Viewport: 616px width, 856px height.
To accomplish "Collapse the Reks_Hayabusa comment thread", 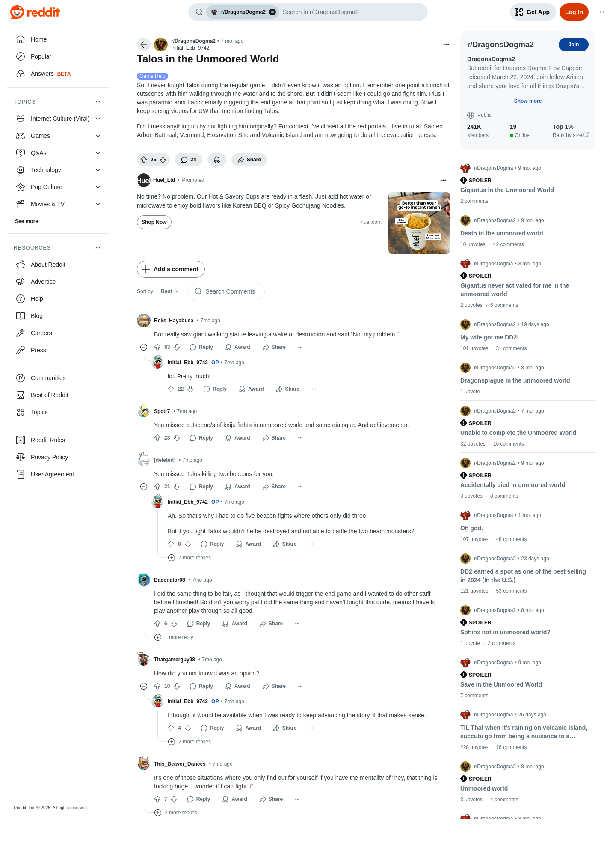I will click(x=144, y=347).
